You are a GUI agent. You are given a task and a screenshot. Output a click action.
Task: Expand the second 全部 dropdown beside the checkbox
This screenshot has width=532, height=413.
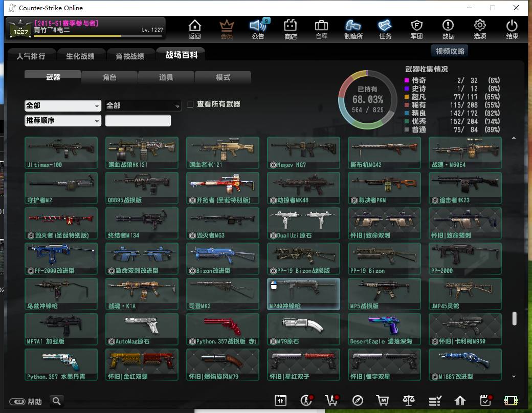143,105
